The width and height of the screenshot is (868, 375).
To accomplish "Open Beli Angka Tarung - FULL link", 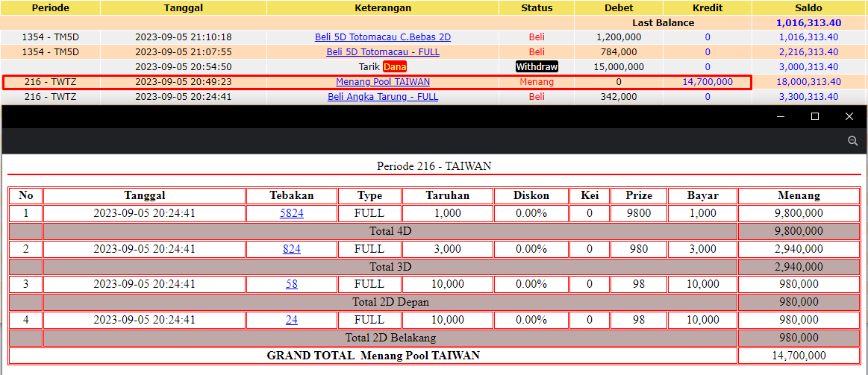I will (383, 97).
